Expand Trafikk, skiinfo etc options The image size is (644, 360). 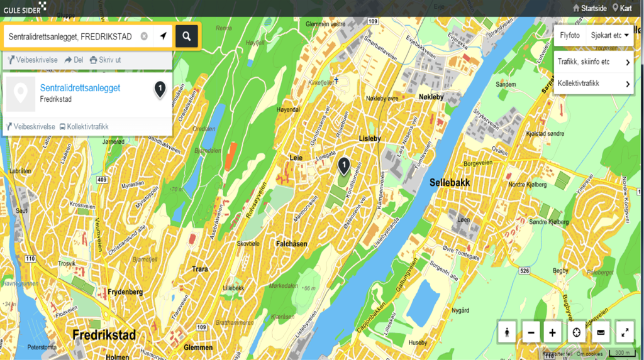[594, 62]
